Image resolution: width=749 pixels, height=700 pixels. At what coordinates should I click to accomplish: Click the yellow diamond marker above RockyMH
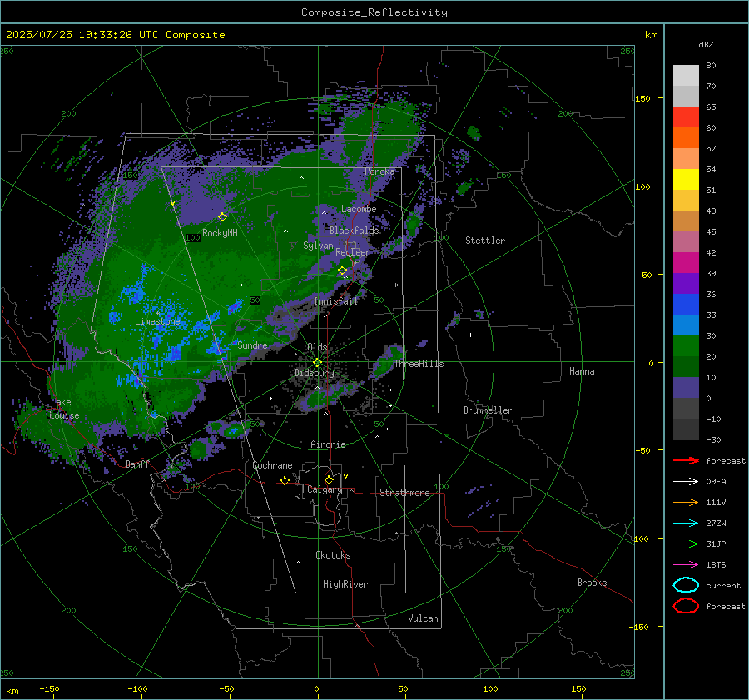(x=222, y=217)
